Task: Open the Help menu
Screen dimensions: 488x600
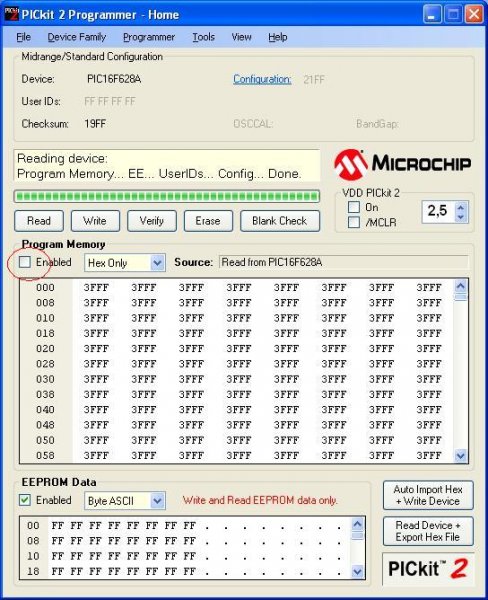Action: pos(277,37)
